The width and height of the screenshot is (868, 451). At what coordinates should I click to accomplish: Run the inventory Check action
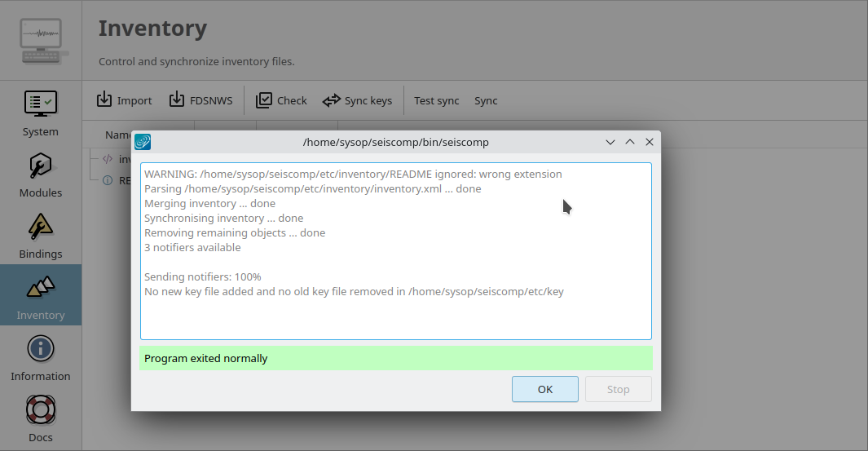coord(281,100)
